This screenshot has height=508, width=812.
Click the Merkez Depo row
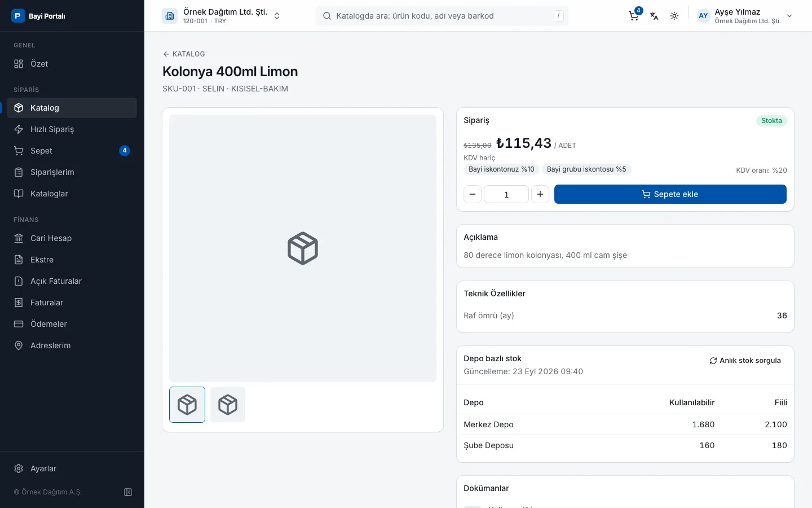pos(625,424)
